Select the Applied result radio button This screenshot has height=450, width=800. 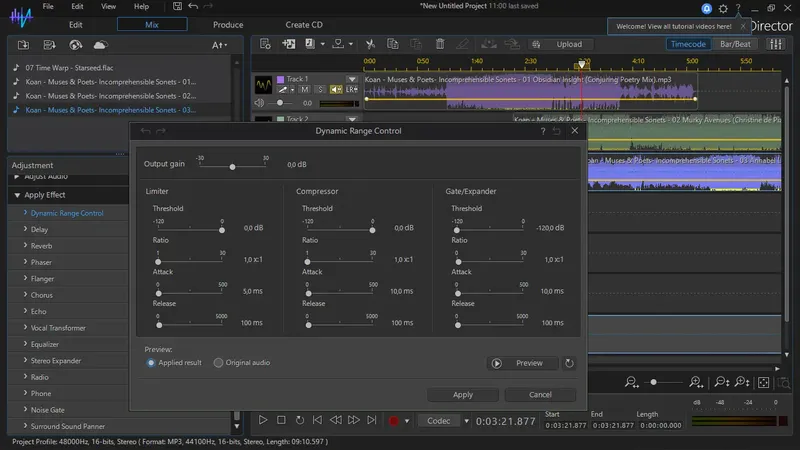pos(151,363)
